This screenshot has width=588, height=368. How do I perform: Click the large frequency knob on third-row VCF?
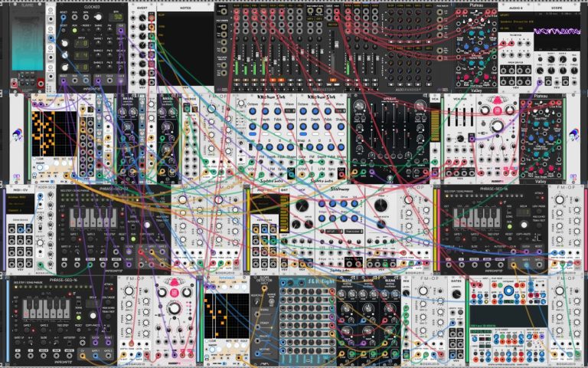(x=302, y=205)
